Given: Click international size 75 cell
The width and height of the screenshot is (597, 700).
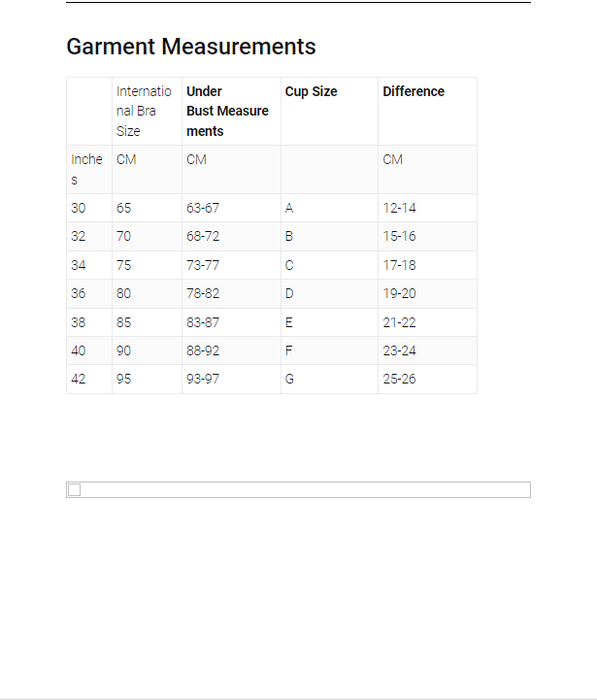Looking at the screenshot, I should click(124, 265).
